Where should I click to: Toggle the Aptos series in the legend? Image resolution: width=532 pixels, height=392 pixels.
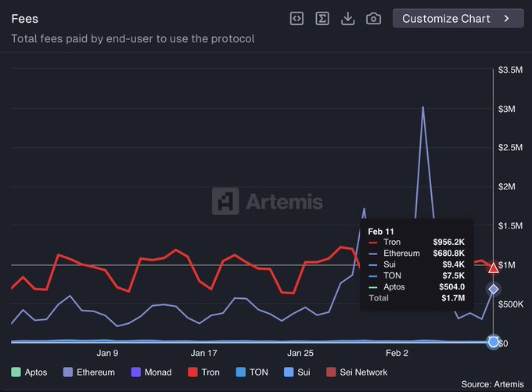[x=30, y=372]
